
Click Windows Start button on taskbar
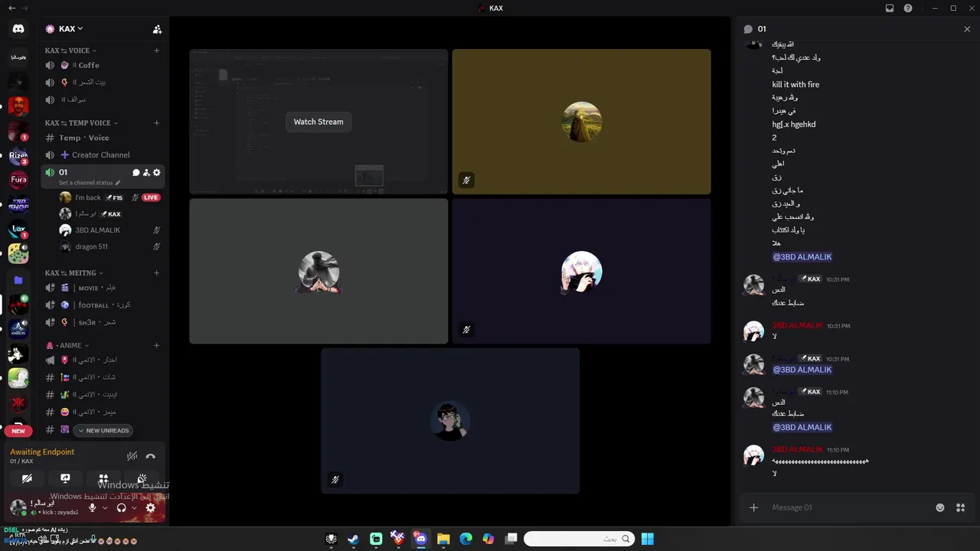click(x=648, y=539)
